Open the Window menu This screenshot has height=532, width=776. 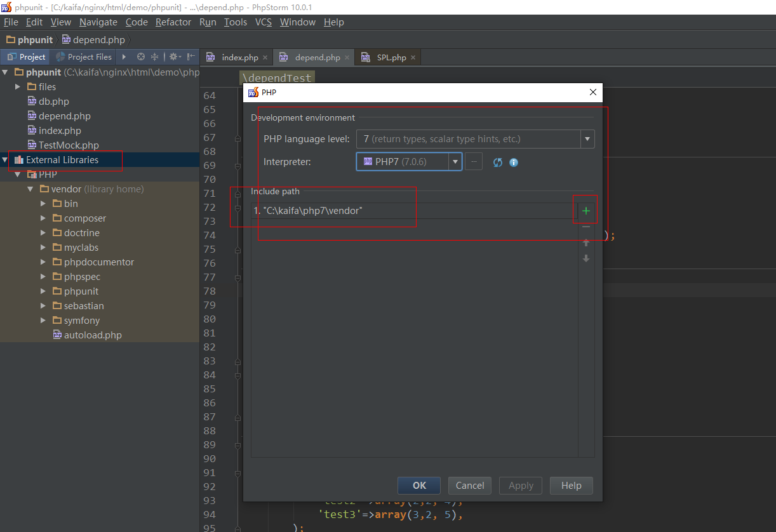298,22
